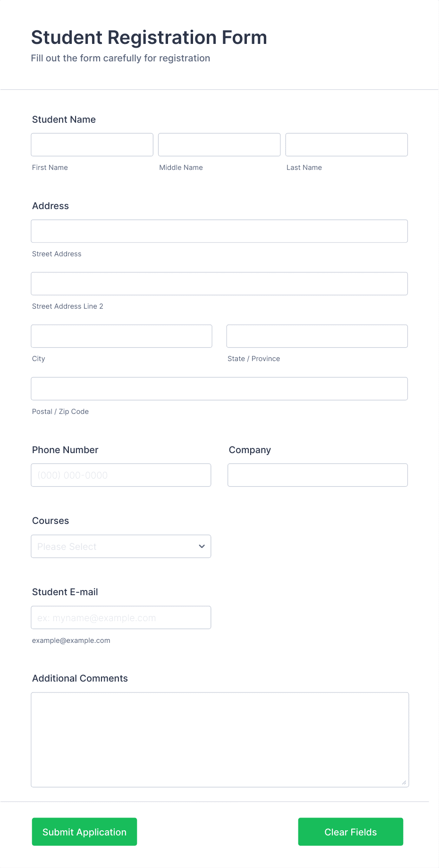439x868 pixels.
Task: Select the City input box
Action: 121,336
